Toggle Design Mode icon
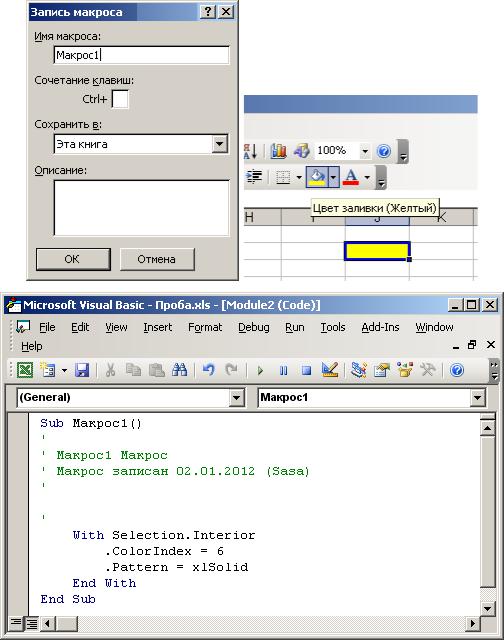Viewport: 504px width, 640px height. [x=329, y=370]
